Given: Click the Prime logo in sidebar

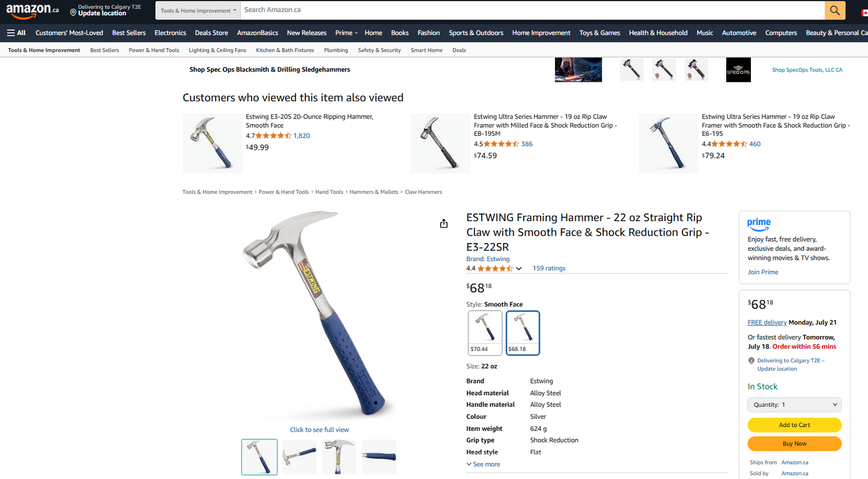Looking at the screenshot, I should [759, 224].
